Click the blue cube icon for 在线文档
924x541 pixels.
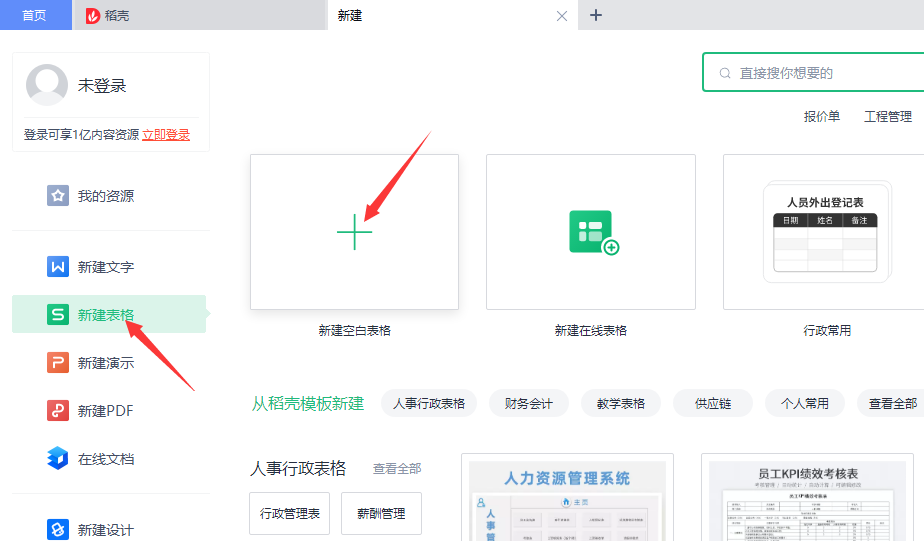point(58,458)
